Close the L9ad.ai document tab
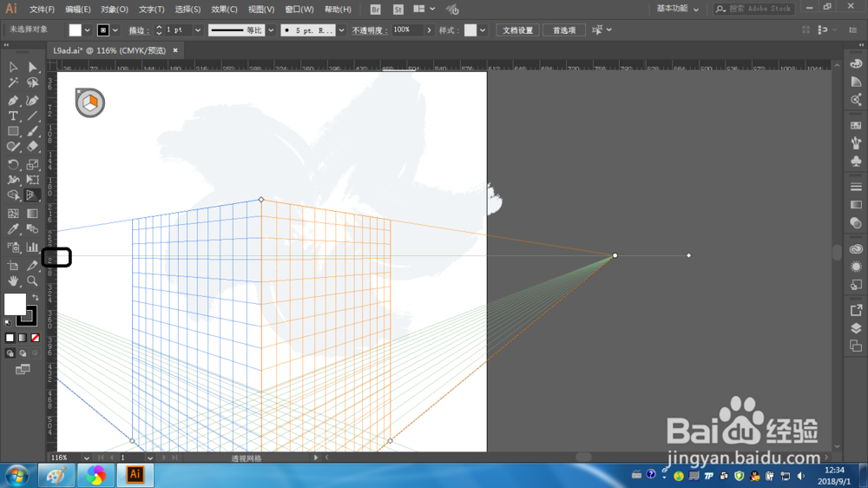868x488 pixels. tap(175, 50)
